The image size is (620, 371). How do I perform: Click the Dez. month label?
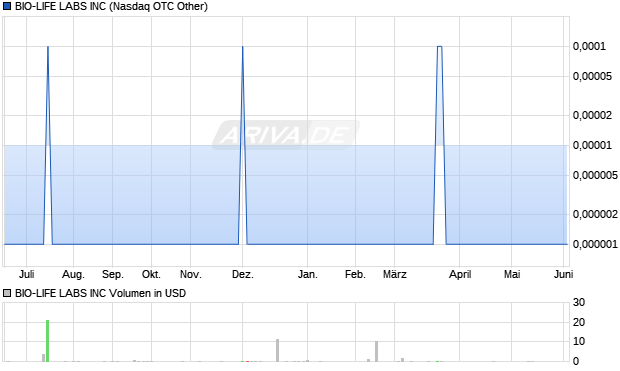point(243,274)
